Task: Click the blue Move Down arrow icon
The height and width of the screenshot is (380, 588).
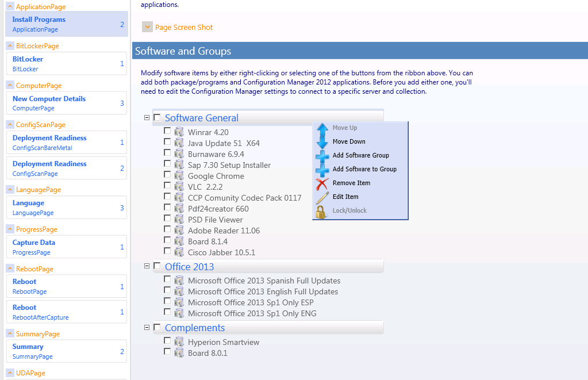Action: (322, 141)
